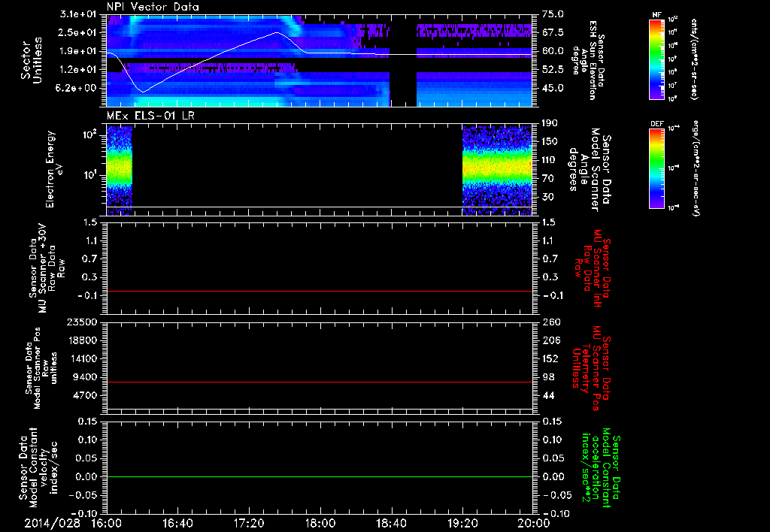770x532 pixels.
Task: Click the red line in Model Scanner Pos panel
Action: click(319, 382)
